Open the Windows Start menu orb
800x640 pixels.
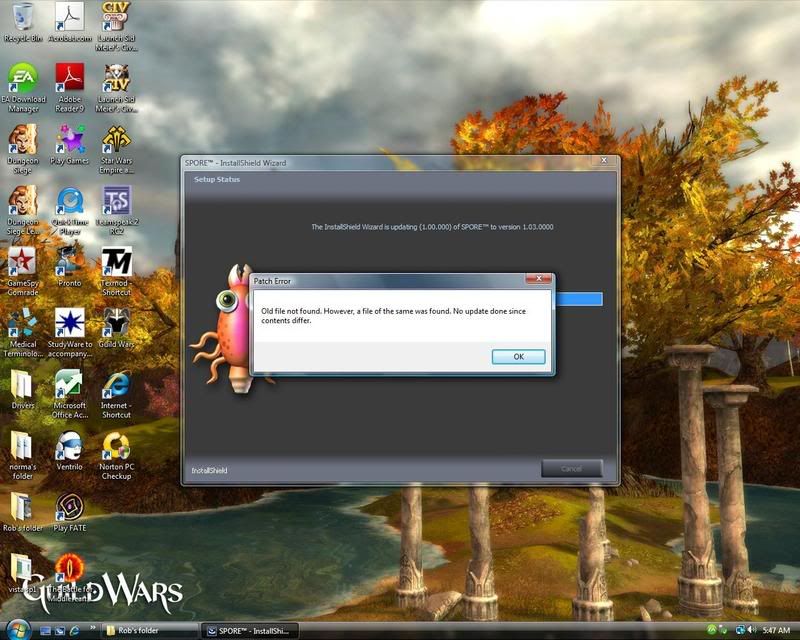(x=18, y=630)
